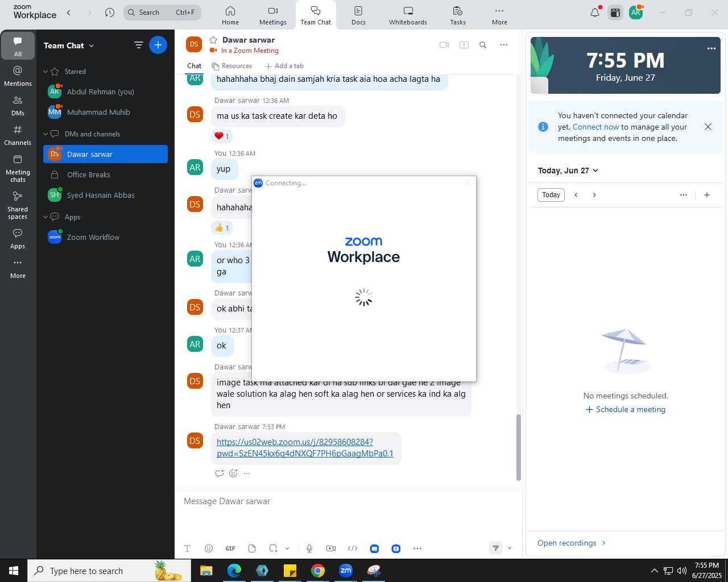Toggle text formatting with the T icon
This screenshot has width=728, height=582.
[x=187, y=548]
